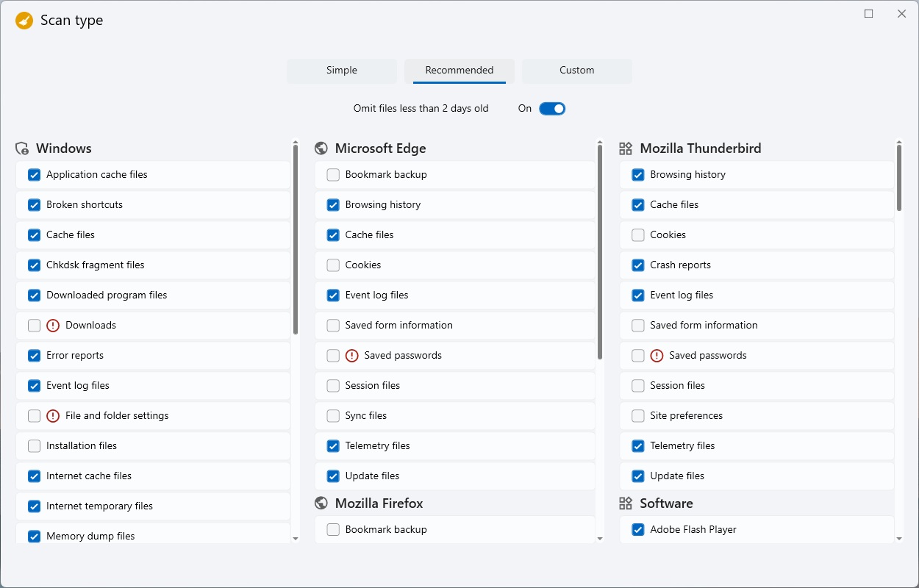Uncheck Memory dump files

pos(34,537)
